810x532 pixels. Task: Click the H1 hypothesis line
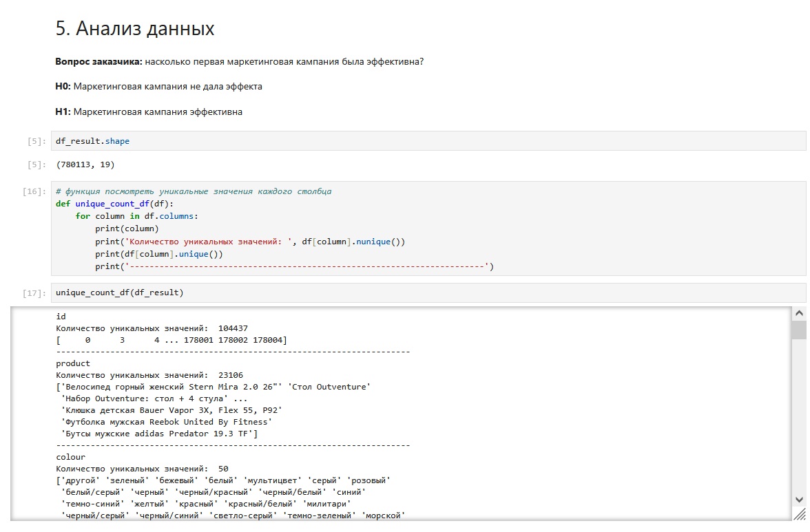click(149, 111)
